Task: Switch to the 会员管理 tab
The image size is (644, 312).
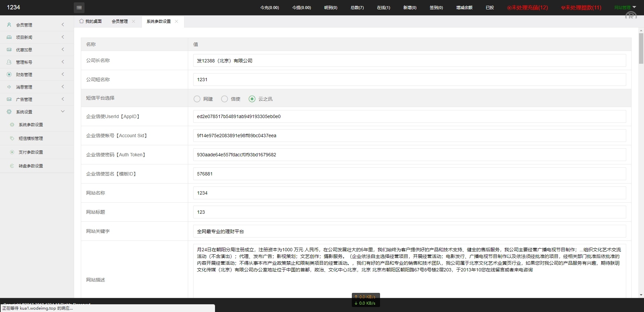Action: pyautogui.click(x=120, y=21)
